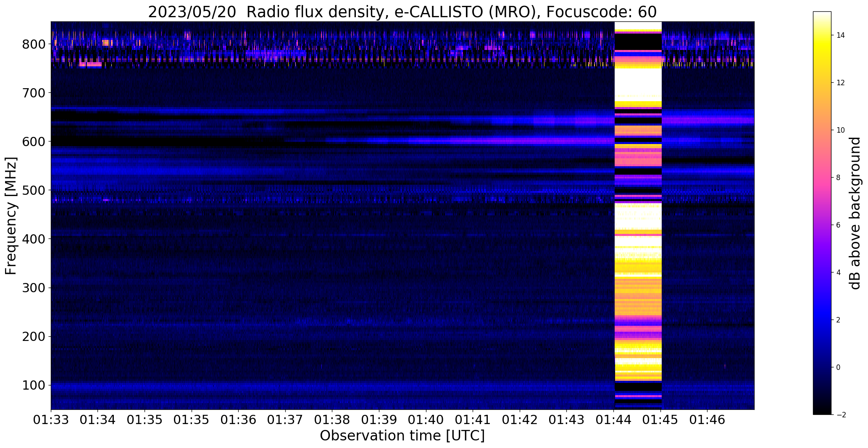Image resolution: width=868 pixels, height=448 pixels.
Task: Click the colorbar tick label 10
Action: pos(841,130)
